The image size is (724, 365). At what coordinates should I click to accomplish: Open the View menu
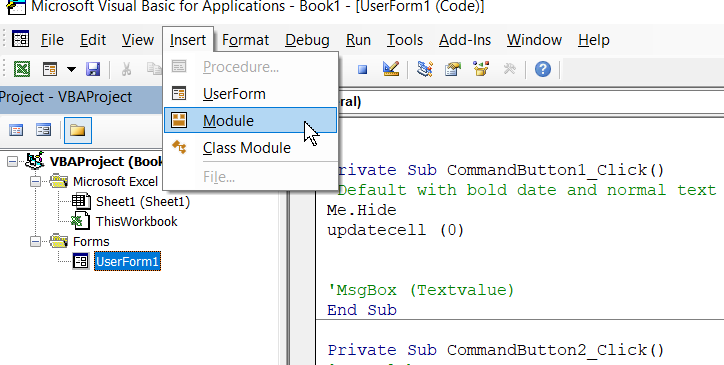pyautogui.click(x=138, y=40)
